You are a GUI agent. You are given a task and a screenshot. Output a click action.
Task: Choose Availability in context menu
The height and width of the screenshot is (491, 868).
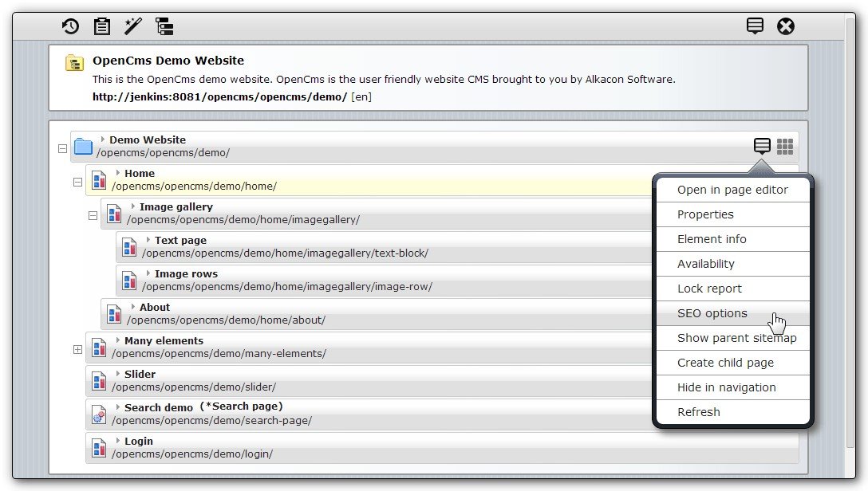point(733,264)
